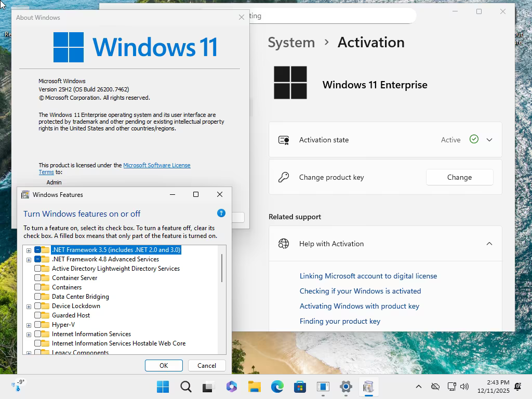Enable the Device Lockdown checkbox
Viewport: 532px width, 399px height.
[x=37, y=305]
